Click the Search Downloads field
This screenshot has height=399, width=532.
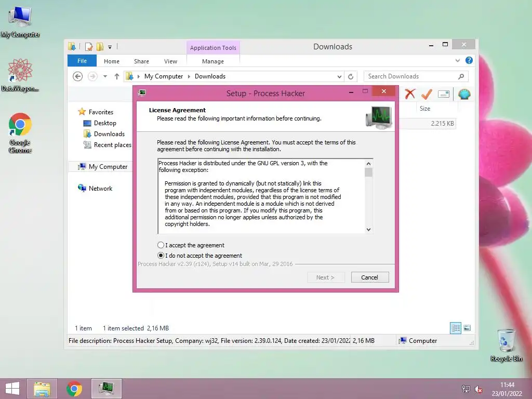416,76
